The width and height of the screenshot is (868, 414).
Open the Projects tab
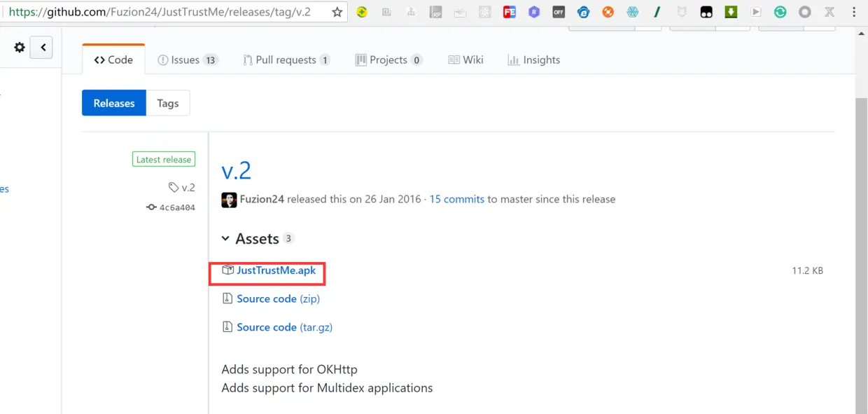[388, 60]
